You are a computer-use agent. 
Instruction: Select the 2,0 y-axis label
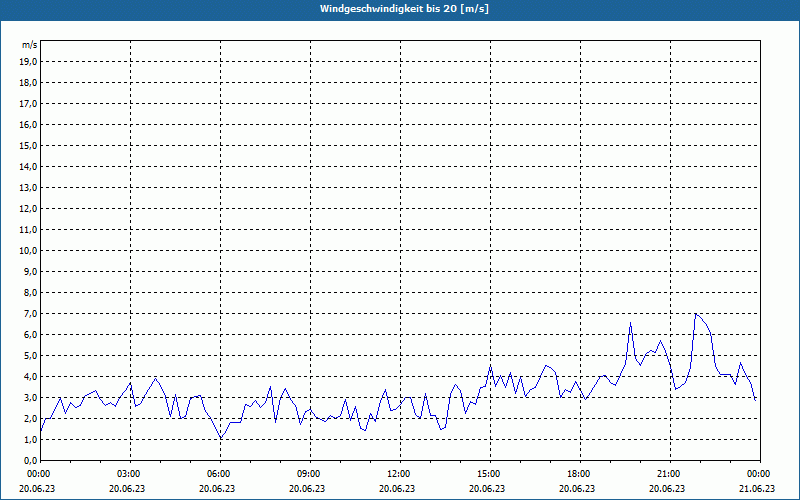pos(31,419)
